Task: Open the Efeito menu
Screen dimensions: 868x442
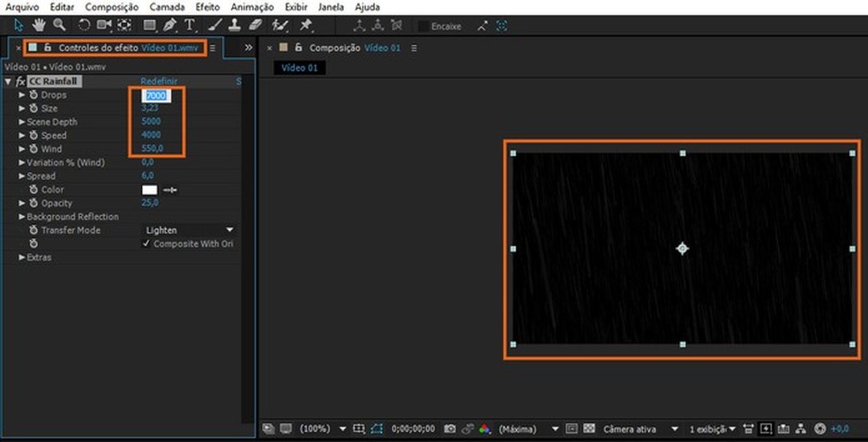Action: click(x=207, y=7)
